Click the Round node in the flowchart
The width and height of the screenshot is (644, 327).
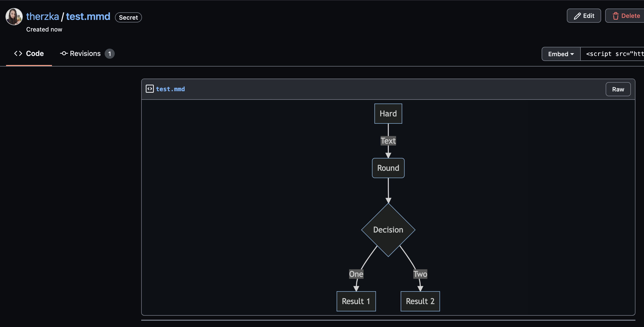[x=388, y=168]
